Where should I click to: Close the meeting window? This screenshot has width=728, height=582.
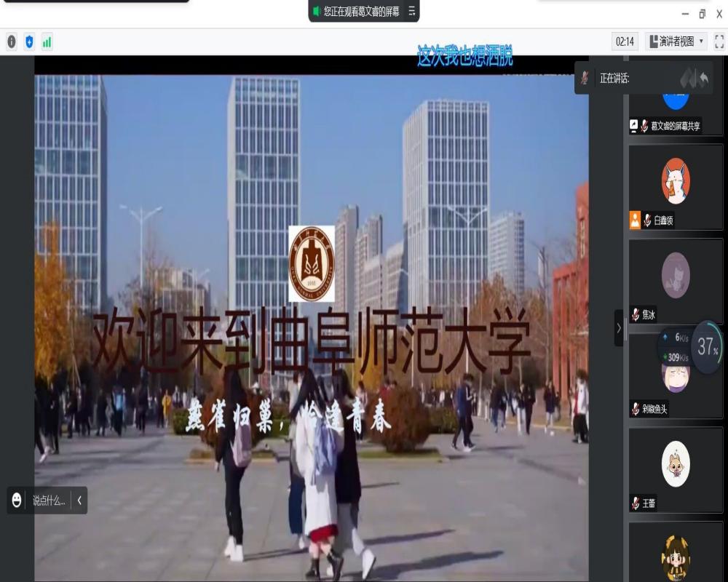[719, 14]
